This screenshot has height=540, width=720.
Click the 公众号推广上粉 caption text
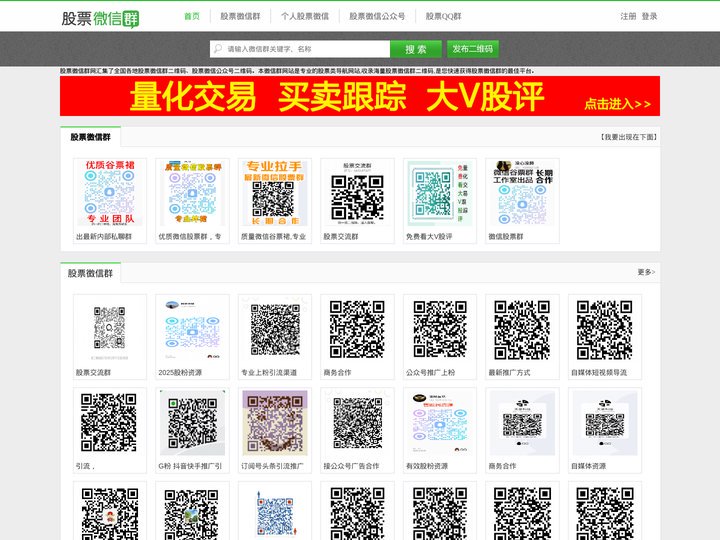(x=430, y=372)
